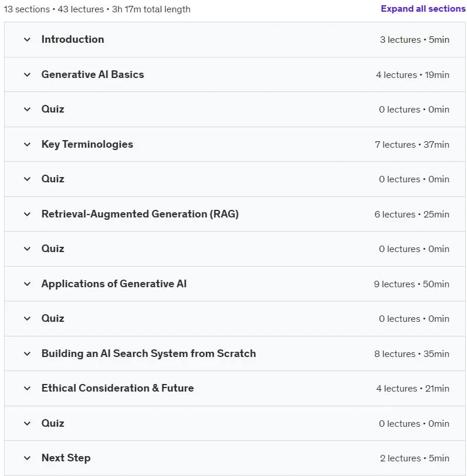Open Building an AI Search System from Scratch
Image resolution: width=467 pixels, height=476 pixels.
148,354
